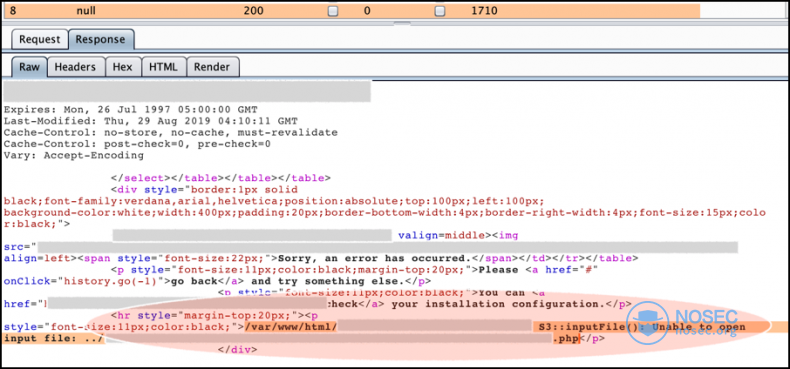Click the 'Sorry, an error has occurred.' text

375,259
